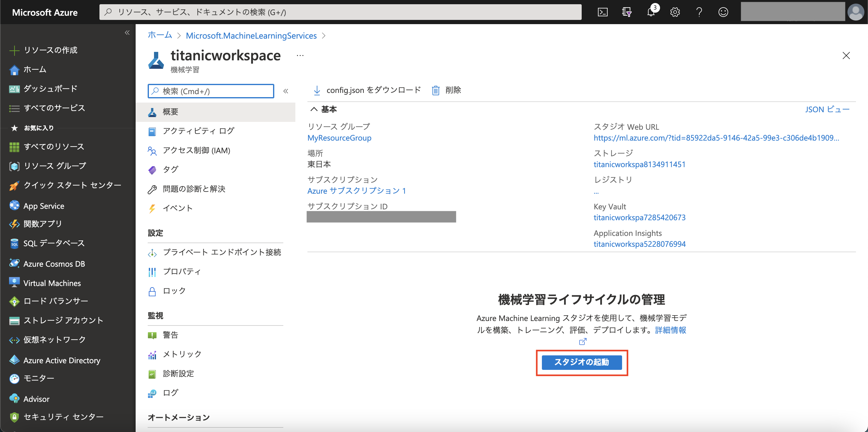
Task: Select Virtual Machines in the sidebar
Action: tap(52, 283)
